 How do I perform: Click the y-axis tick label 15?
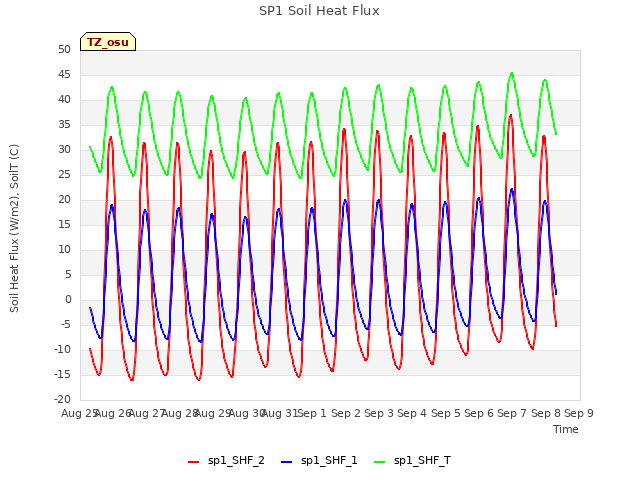[x=64, y=224]
